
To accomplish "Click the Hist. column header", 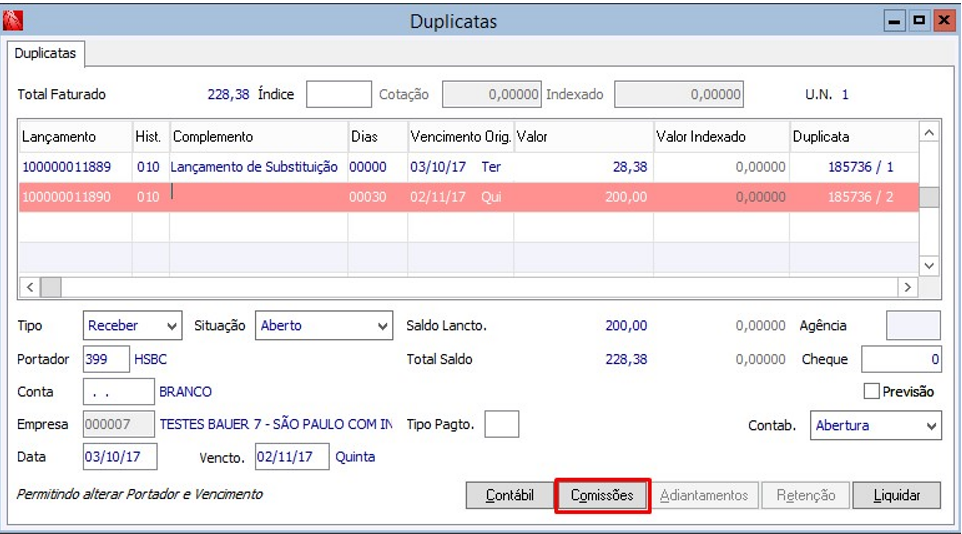I will [150, 137].
